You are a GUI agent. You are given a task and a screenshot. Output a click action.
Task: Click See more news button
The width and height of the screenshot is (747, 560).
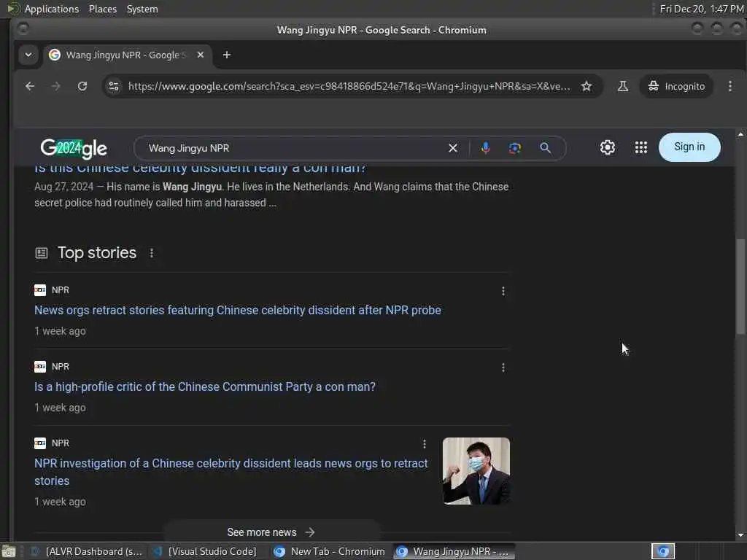click(271, 532)
